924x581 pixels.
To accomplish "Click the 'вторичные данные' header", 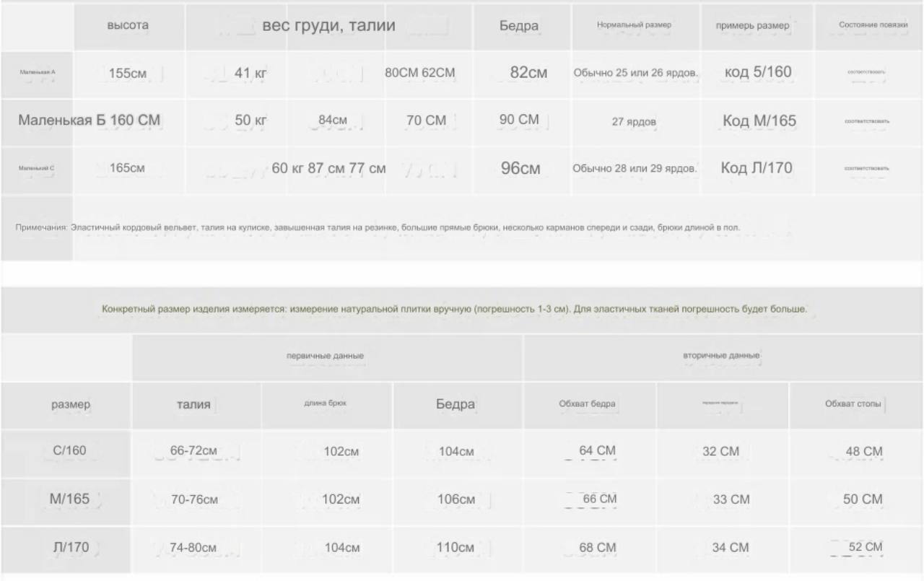I will 720,356.
